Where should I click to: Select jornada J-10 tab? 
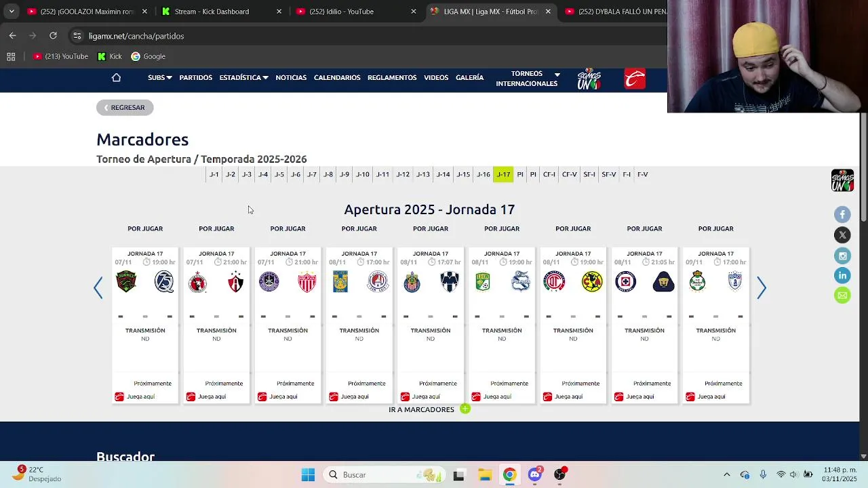click(x=363, y=174)
